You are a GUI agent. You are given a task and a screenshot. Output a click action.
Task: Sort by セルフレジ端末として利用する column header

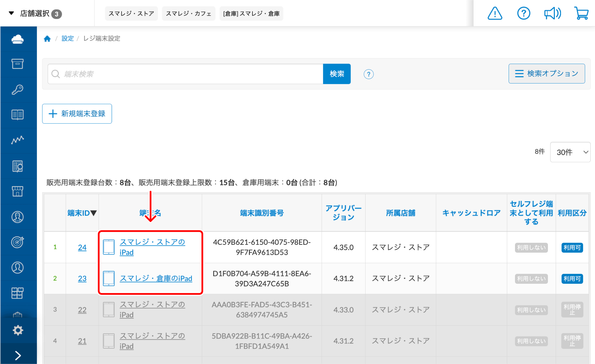531,213
